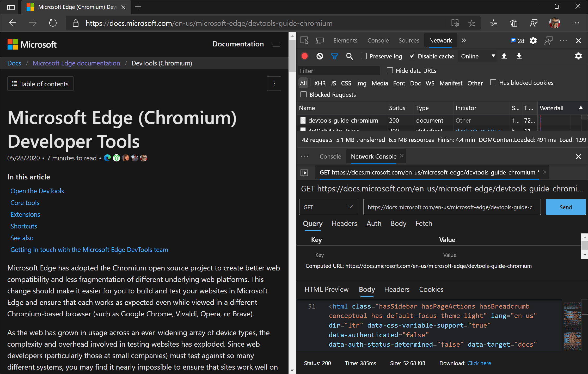Click the import/upload HAR icon
588x374 pixels.
pyautogui.click(x=504, y=56)
